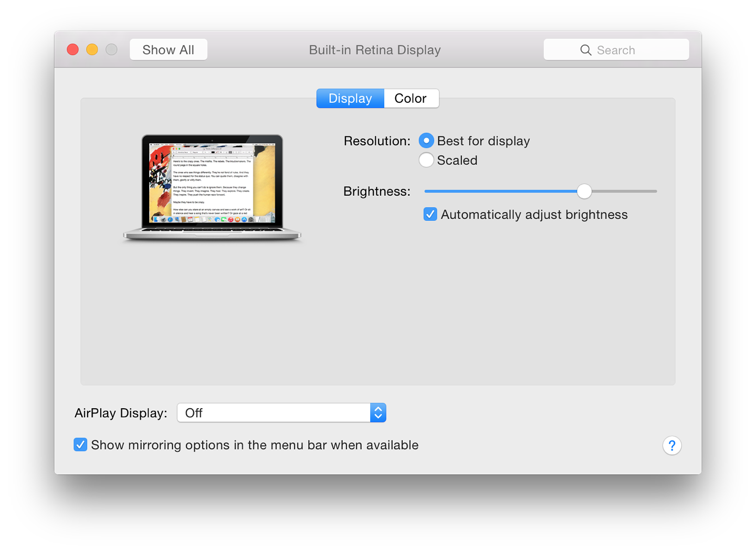This screenshot has height=552, width=756.
Task: Click the Brightness slider knob
Action: [x=584, y=192]
